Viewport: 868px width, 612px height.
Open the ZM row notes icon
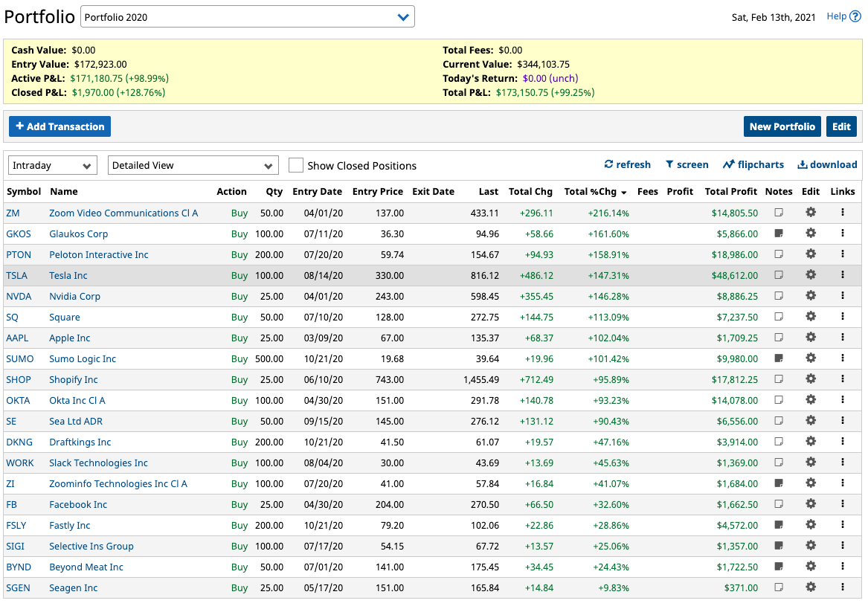pyautogui.click(x=778, y=213)
